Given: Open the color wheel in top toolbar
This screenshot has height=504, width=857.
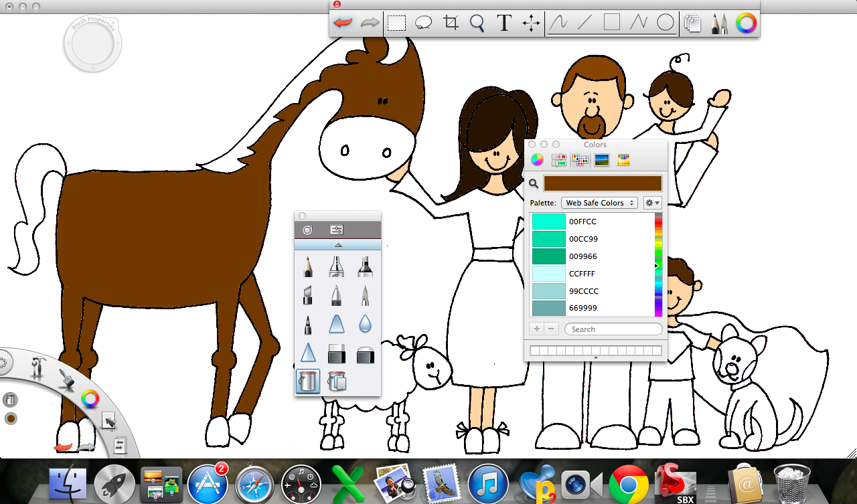Looking at the screenshot, I should click(746, 23).
